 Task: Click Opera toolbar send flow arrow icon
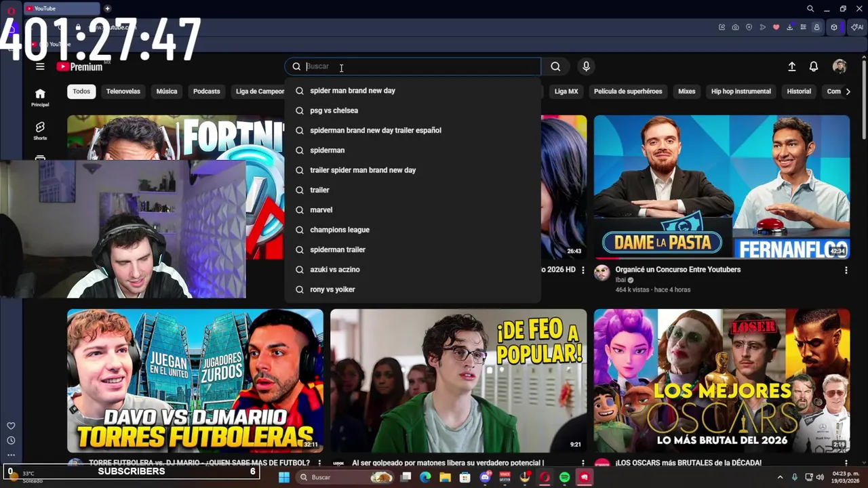tap(763, 27)
